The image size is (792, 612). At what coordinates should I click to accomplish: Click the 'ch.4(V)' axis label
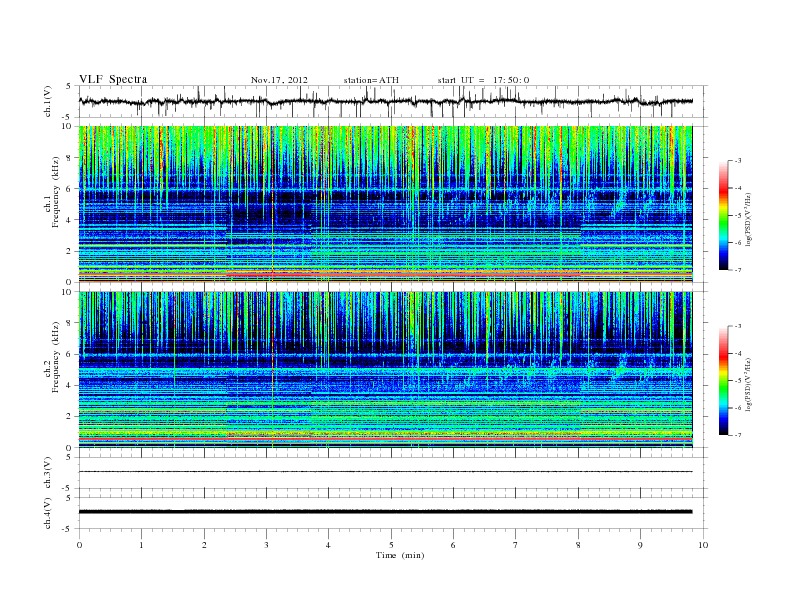[48, 514]
